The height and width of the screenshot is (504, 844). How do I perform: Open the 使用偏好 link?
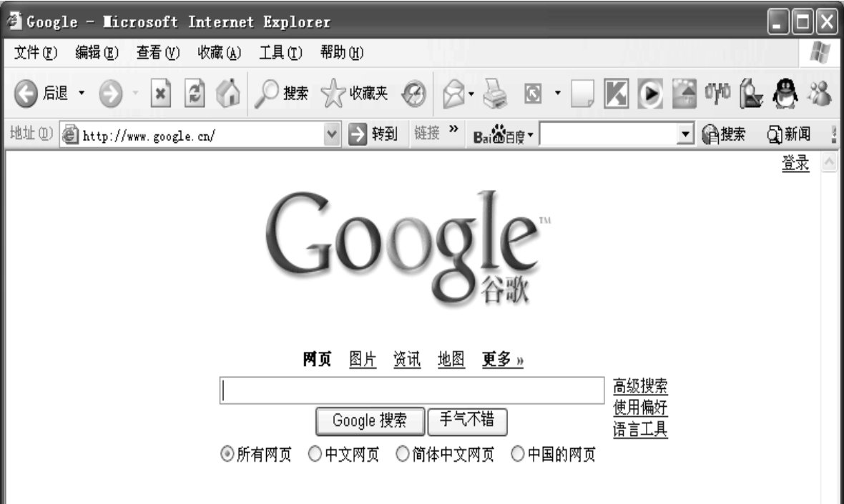640,407
